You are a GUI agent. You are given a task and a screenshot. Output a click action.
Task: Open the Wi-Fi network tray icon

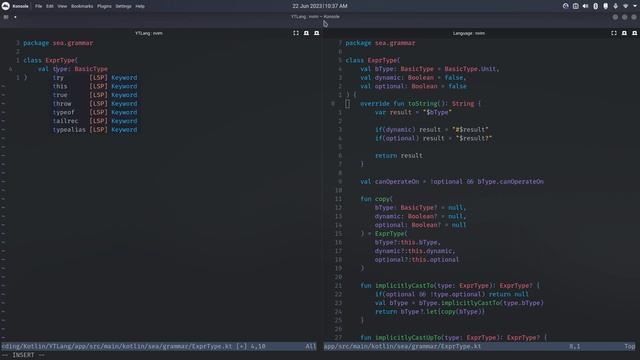click(625, 6)
